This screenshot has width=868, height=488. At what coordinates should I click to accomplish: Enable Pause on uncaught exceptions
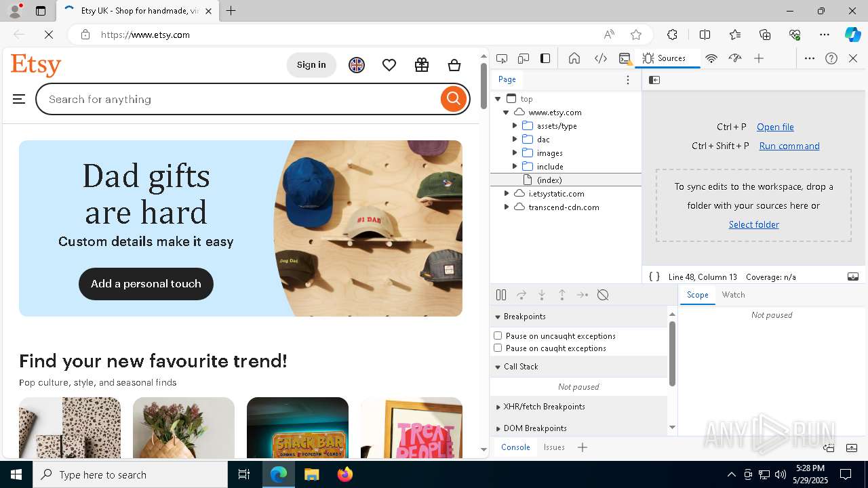pos(498,335)
